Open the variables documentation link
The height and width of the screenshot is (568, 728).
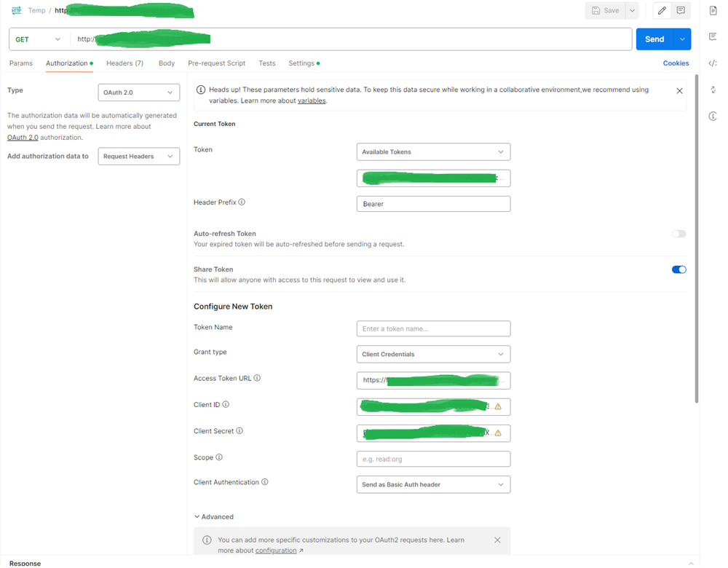(x=312, y=100)
